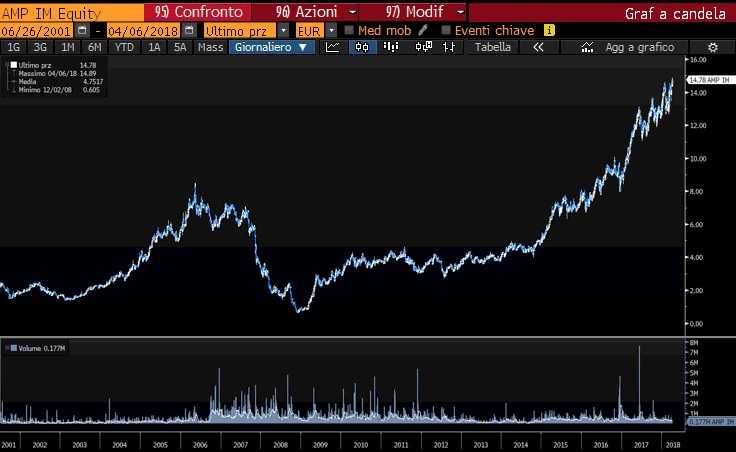736x452 pixels.
Task: Select the 3G time range
Action: point(40,47)
